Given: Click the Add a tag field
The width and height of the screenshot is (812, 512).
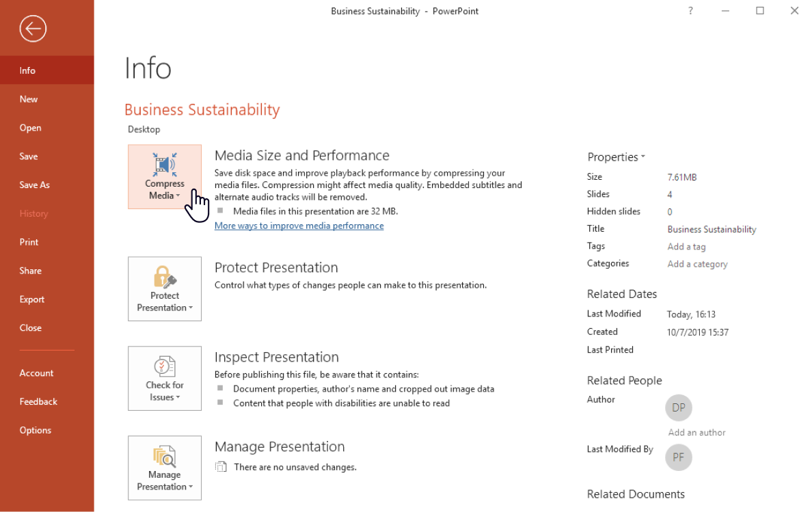Looking at the screenshot, I should 686,246.
